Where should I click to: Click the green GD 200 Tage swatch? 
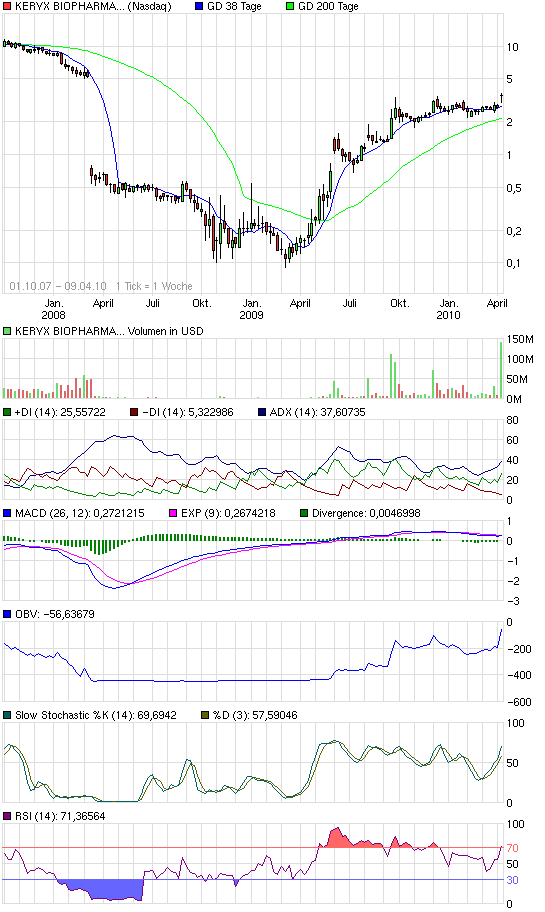290,6
